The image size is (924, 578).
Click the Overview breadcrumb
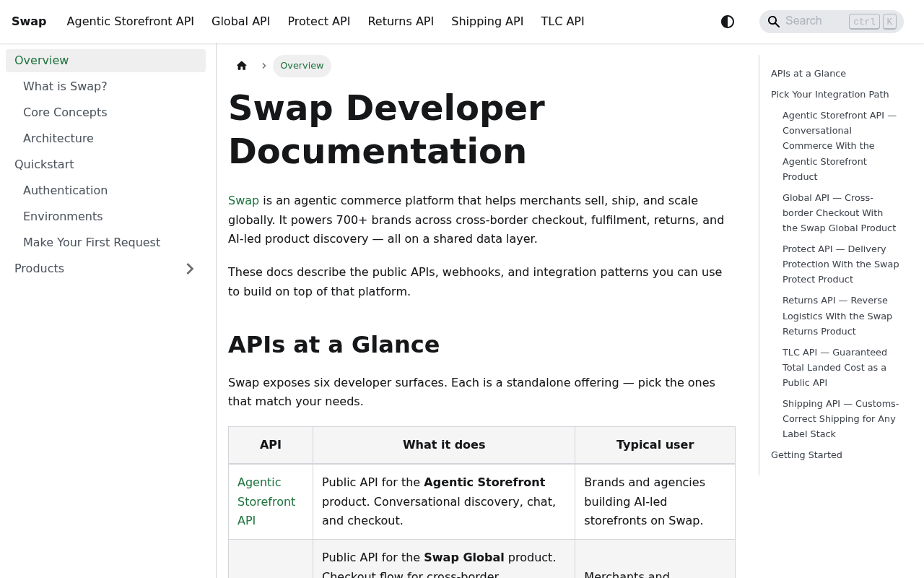(302, 66)
